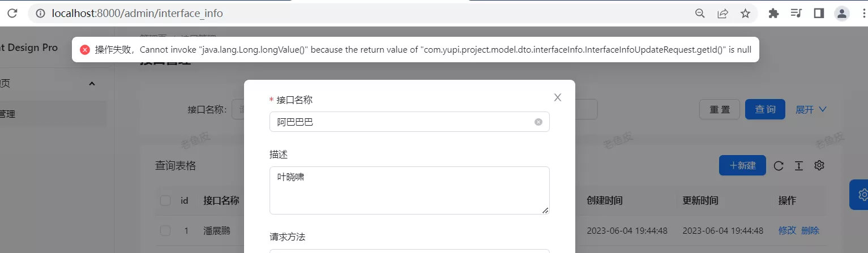Image resolution: width=868 pixels, height=253 pixels.
Task: Toggle the select-all checkbox in table header
Action: pos(165,200)
